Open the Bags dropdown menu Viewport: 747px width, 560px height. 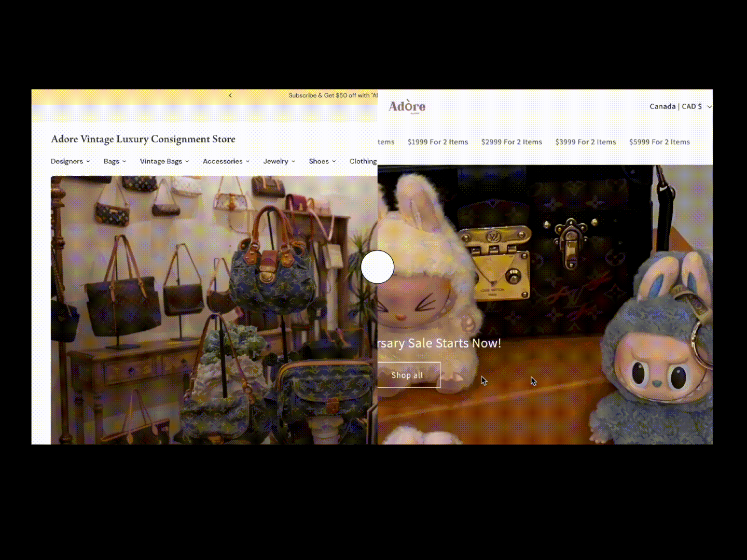coord(115,161)
